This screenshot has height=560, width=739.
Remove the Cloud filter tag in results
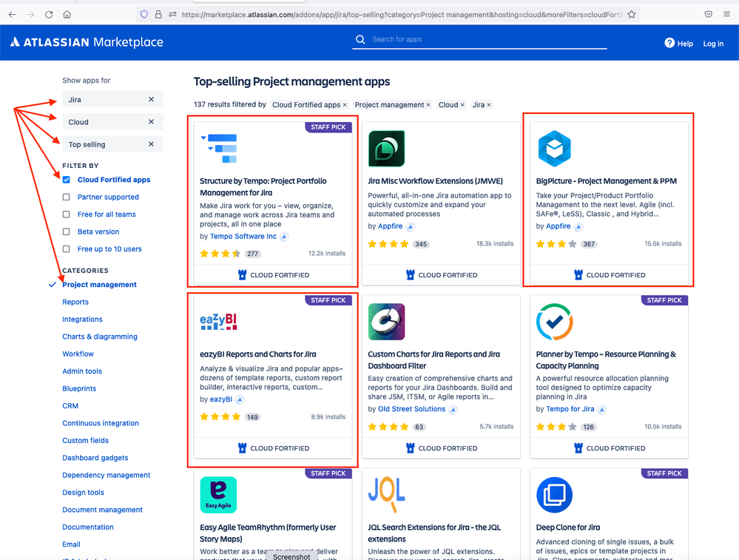coord(462,104)
